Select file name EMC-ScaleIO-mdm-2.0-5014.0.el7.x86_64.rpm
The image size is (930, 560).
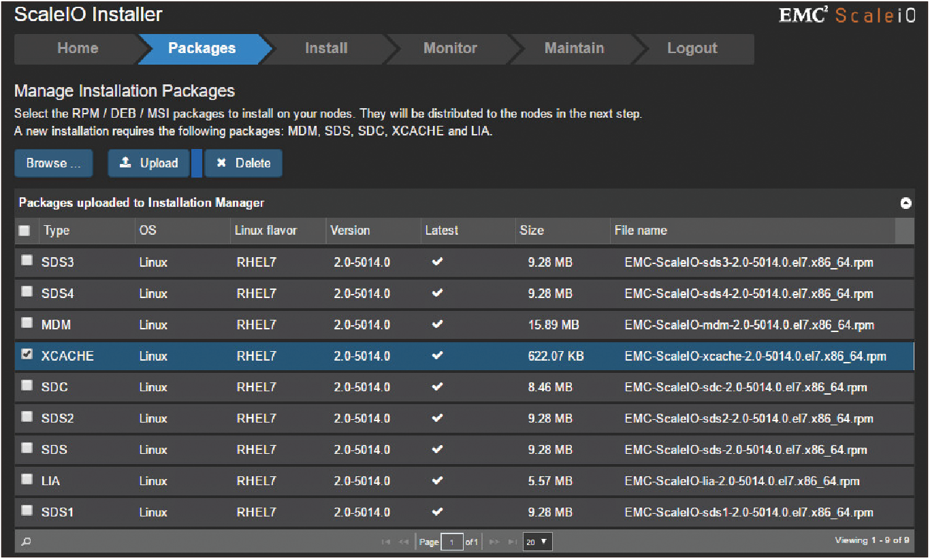point(749,325)
